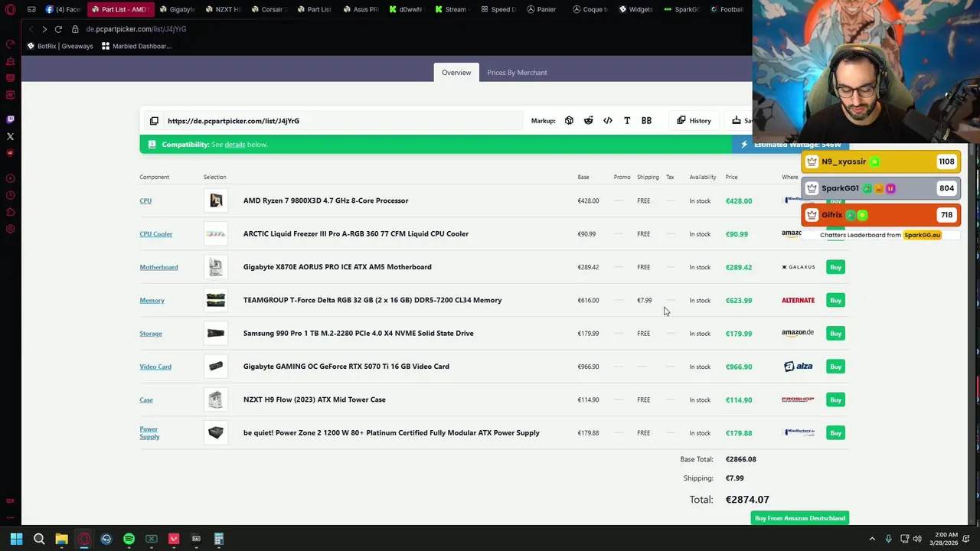980x551 pixels.
Task: Open the Video Card component link
Action: coord(155,367)
